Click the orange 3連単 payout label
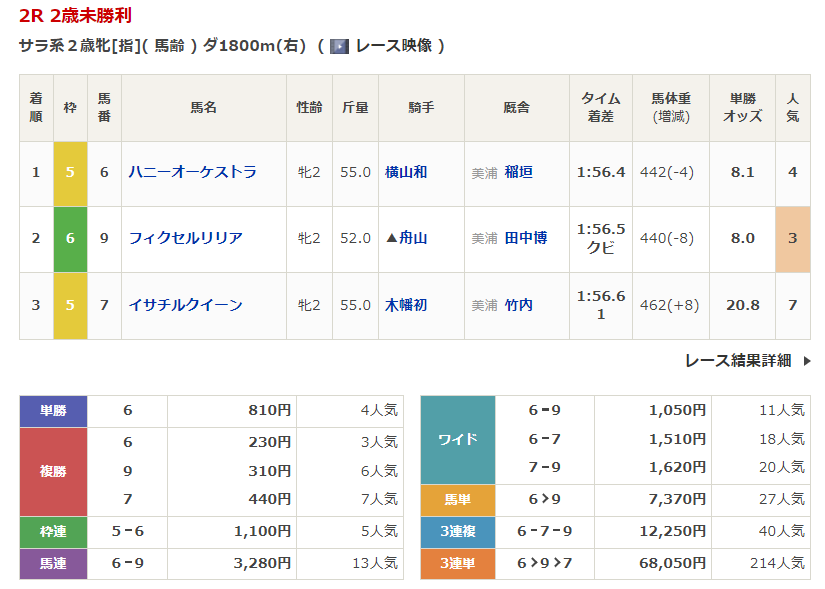The width and height of the screenshot is (825, 589). [457, 564]
